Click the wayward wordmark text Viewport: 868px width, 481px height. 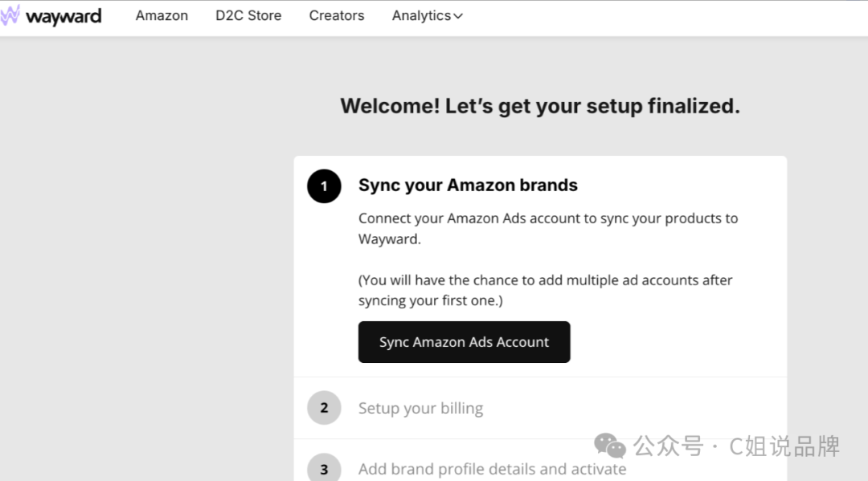[64, 16]
